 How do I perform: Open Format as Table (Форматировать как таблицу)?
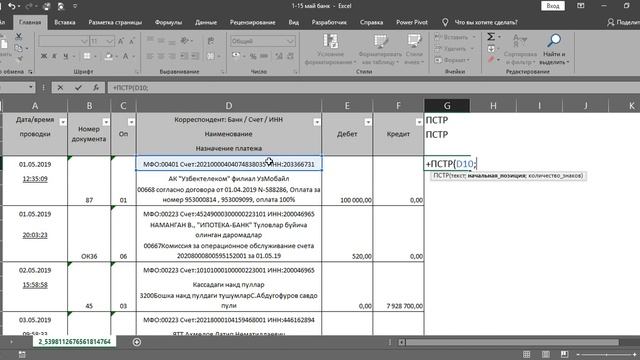click(380, 49)
